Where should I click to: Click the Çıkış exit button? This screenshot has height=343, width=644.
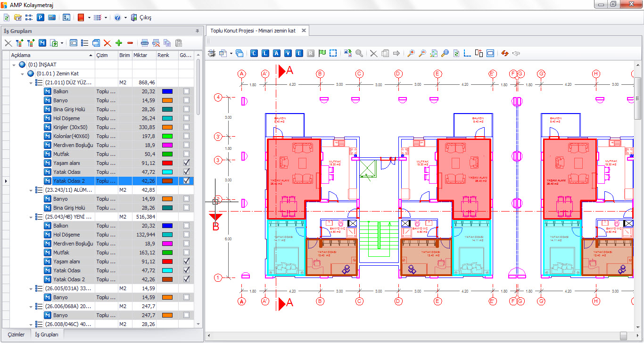point(141,17)
